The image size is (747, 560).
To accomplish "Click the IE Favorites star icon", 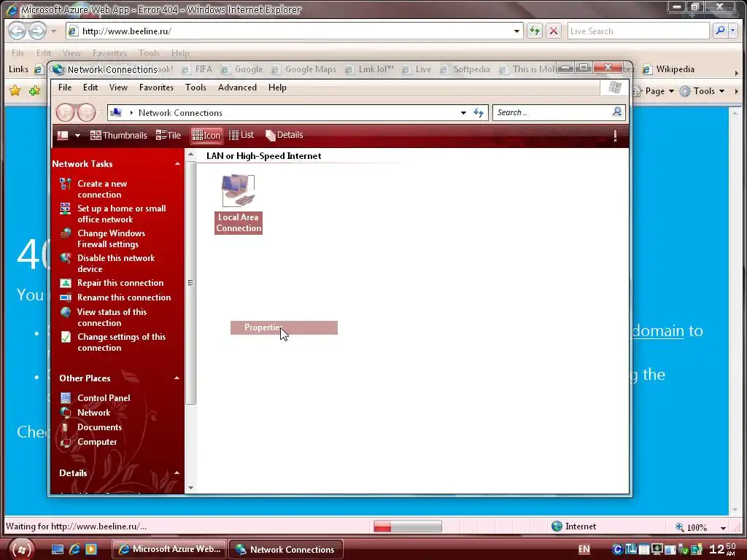I will click(15, 90).
